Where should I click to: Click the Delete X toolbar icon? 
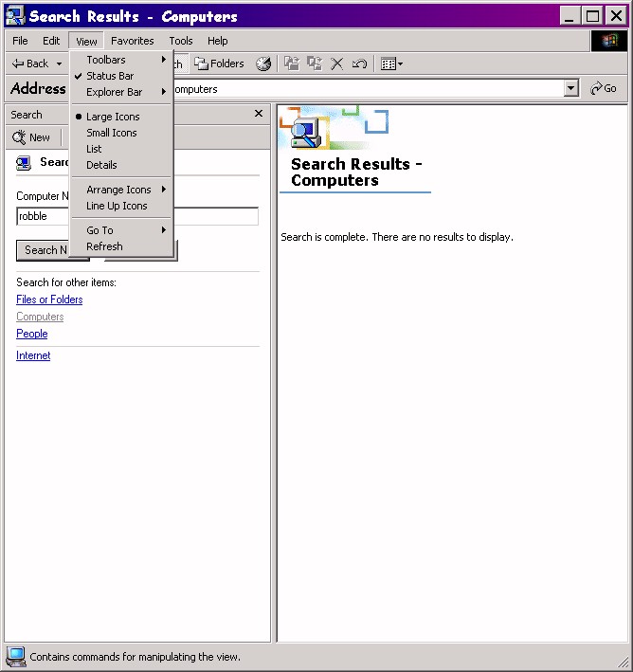pos(336,64)
